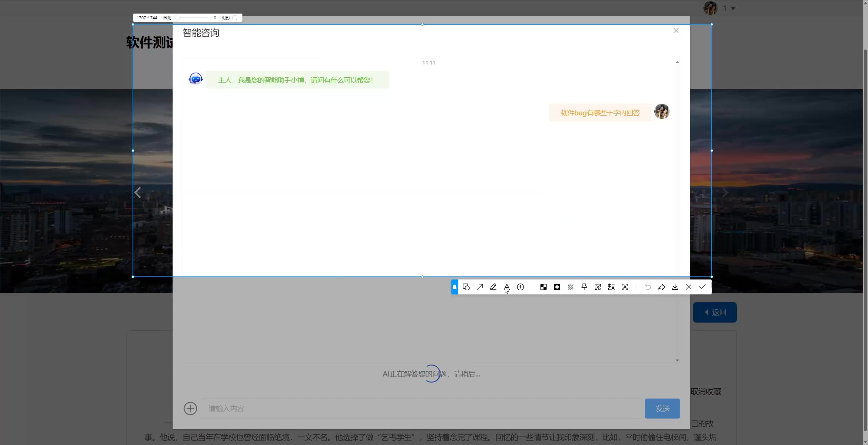Select the shape drawing tool
Viewport: 868px width, 445px height.
(466, 287)
